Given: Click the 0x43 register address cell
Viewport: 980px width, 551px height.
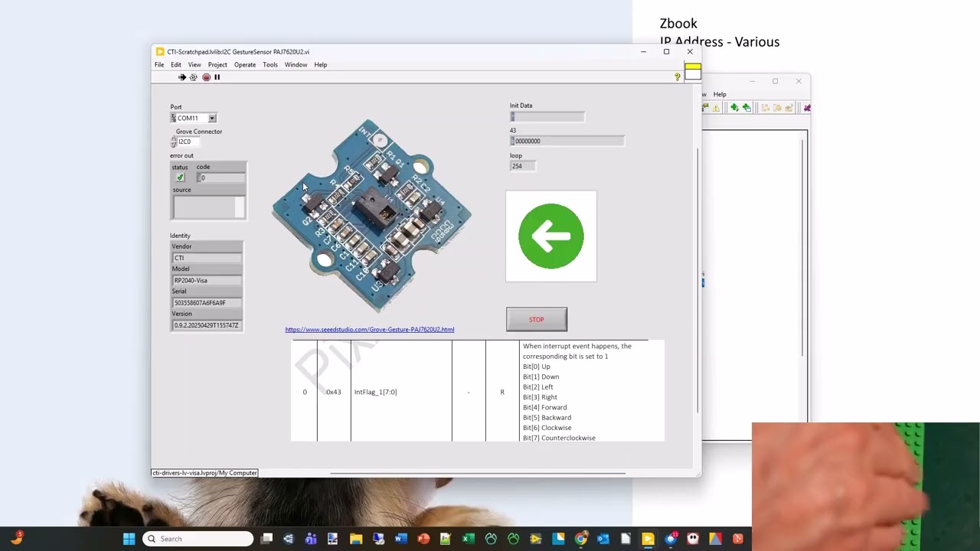Looking at the screenshot, I should [334, 392].
